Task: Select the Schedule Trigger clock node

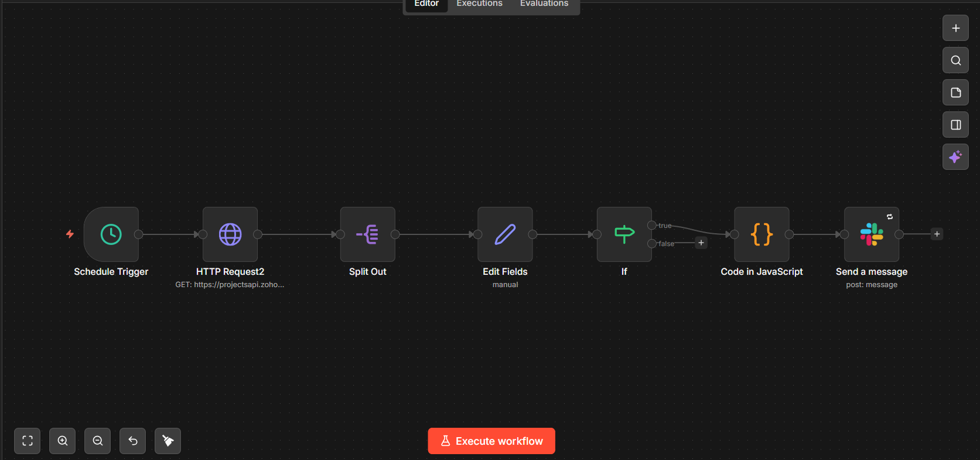Action: (x=111, y=234)
